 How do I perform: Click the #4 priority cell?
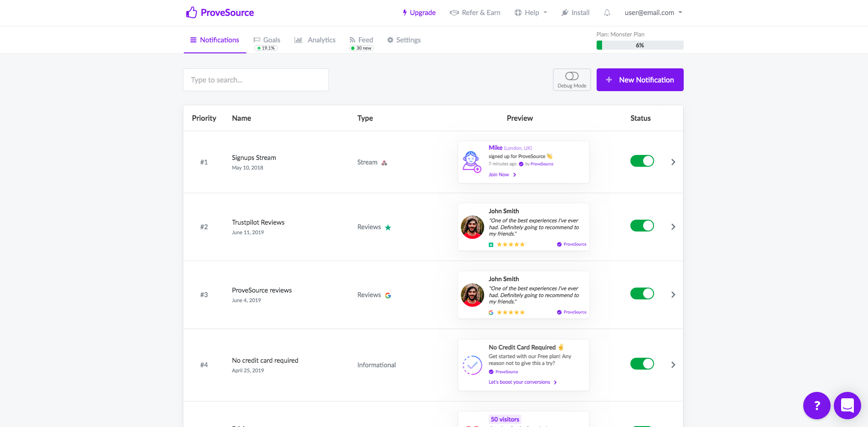[x=204, y=365]
